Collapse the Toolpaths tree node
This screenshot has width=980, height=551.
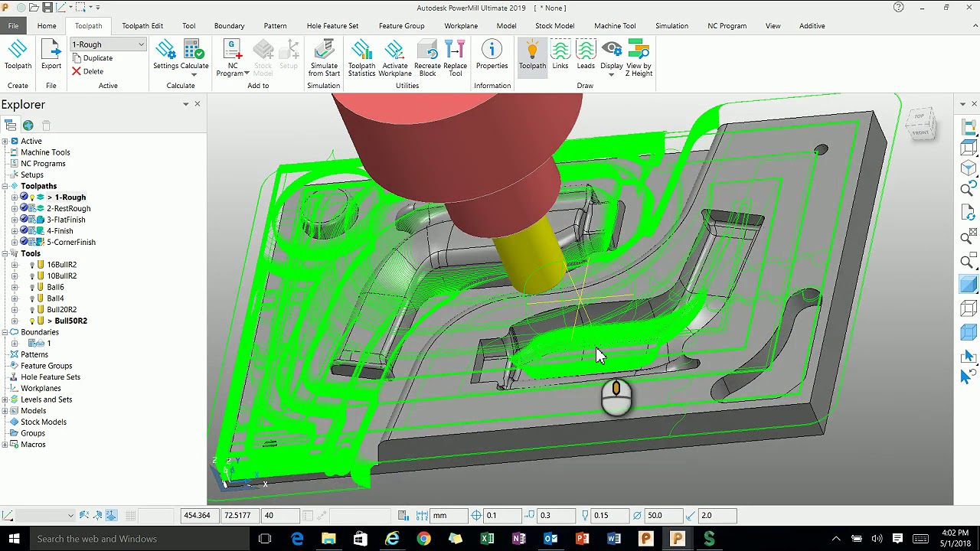click(x=5, y=186)
